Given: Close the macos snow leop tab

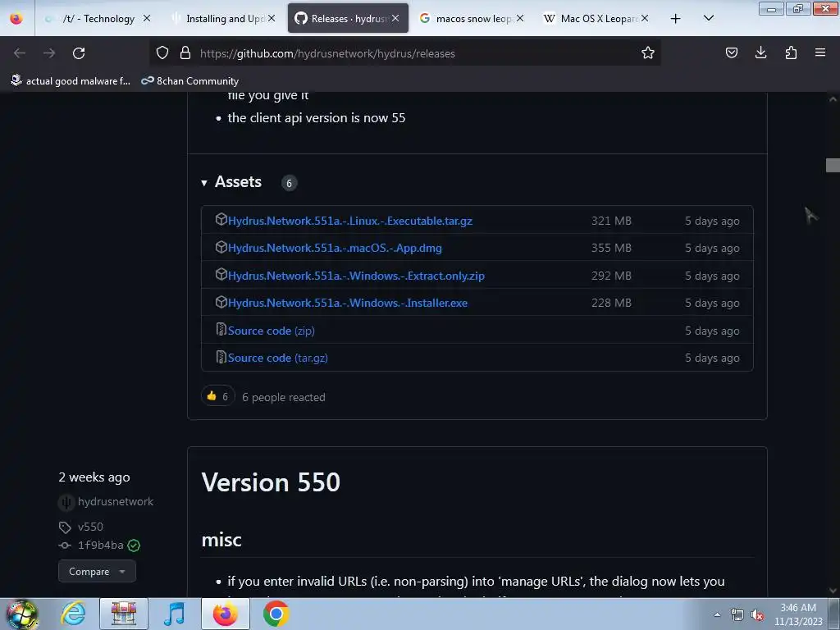Looking at the screenshot, I should click(x=519, y=18).
